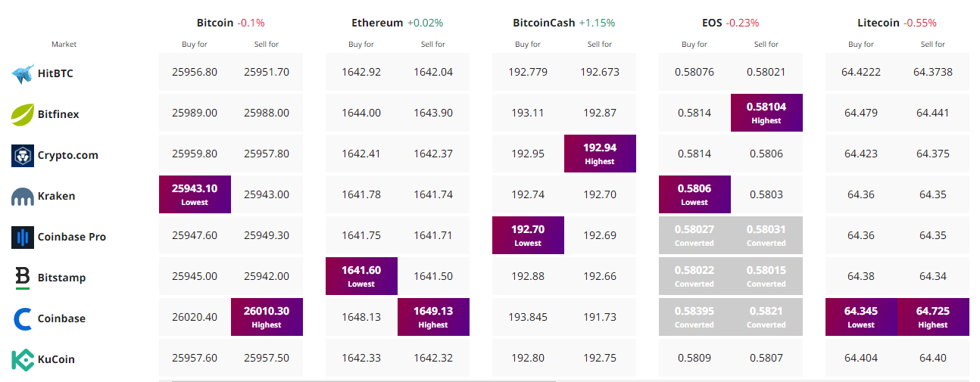Open the Bitcoin column header

point(215,23)
